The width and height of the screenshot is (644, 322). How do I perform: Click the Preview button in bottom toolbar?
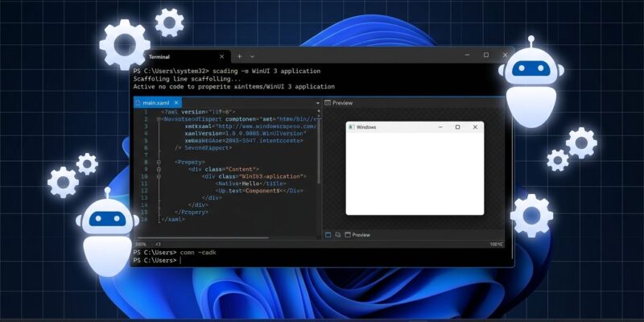pos(357,234)
